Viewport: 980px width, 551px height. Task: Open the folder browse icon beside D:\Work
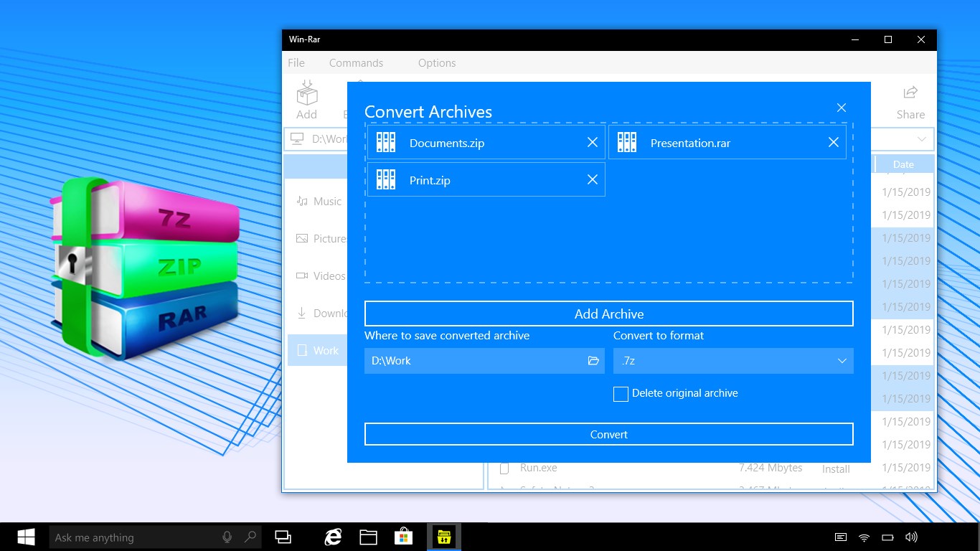[x=593, y=361]
